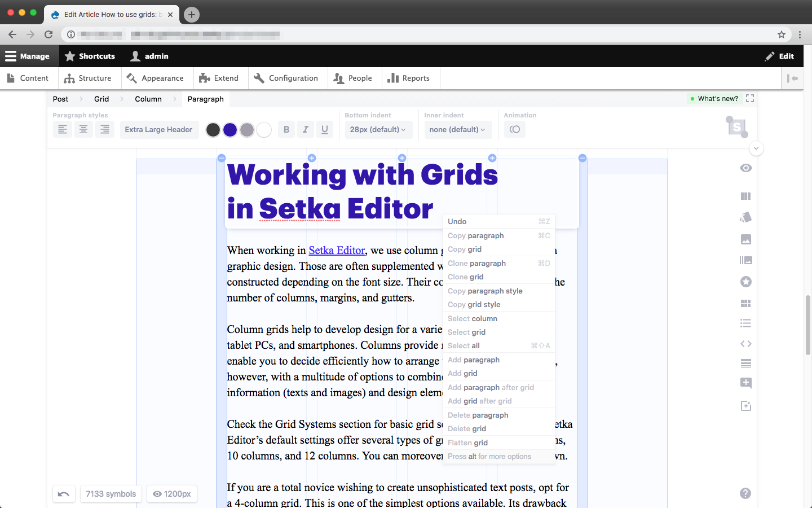Choose Copy paragraph from context menu
This screenshot has width=812, height=508.
[x=499, y=235]
